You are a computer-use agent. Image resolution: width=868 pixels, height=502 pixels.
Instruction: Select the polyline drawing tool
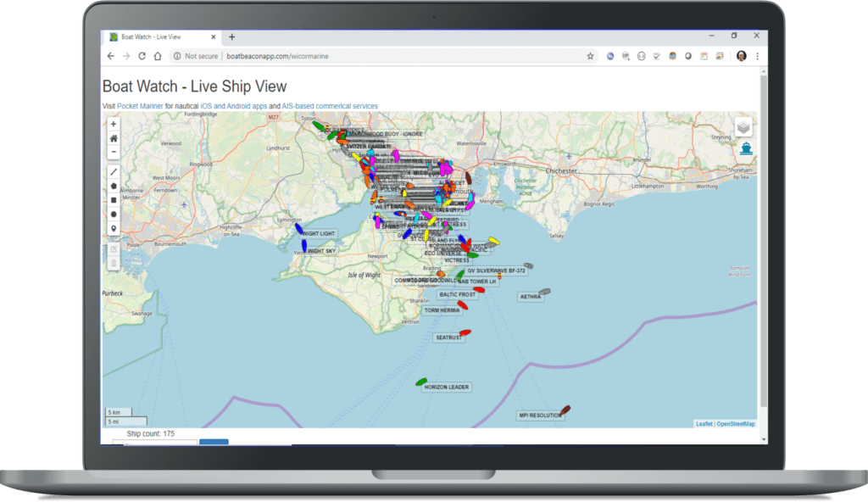click(113, 170)
